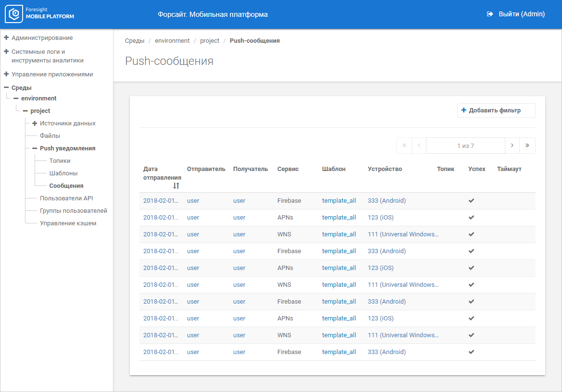
Task: Collapse the Push уведомления node
Action: 35,148
